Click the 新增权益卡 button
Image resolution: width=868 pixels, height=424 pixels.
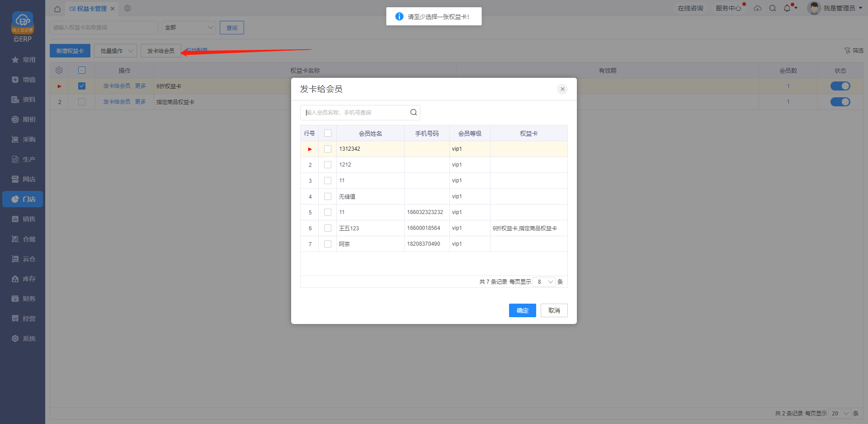(x=70, y=51)
